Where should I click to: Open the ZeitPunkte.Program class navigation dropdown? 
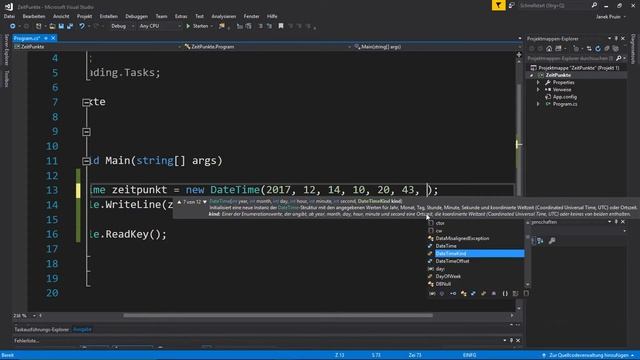click(267, 47)
